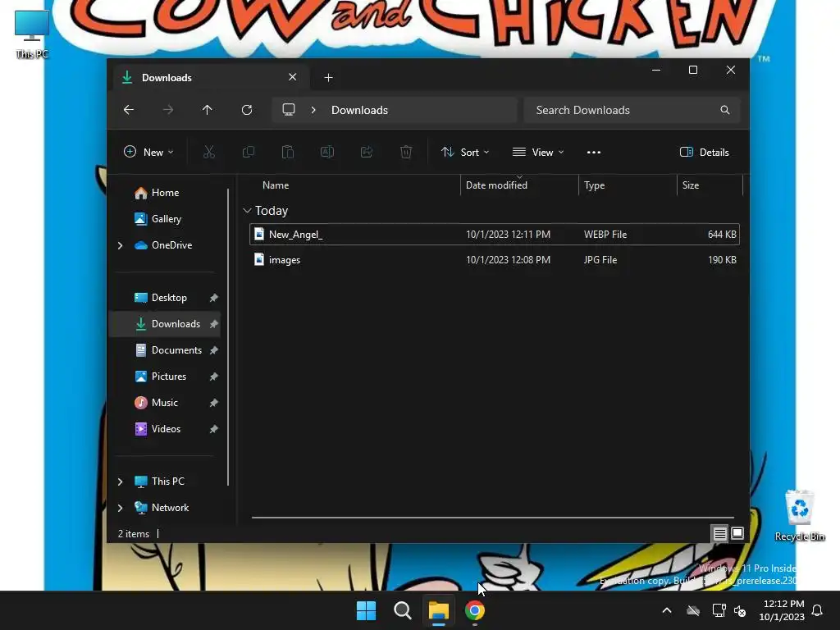The height and width of the screenshot is (630, 840).
Task: Navigate up one folder level
Action: click(208, 110)
